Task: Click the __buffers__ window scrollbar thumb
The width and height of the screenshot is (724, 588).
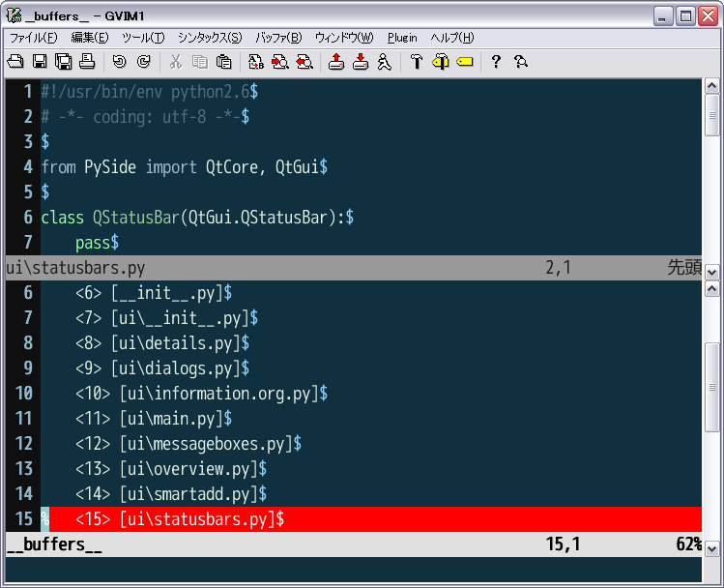Action: click(711, 387)
